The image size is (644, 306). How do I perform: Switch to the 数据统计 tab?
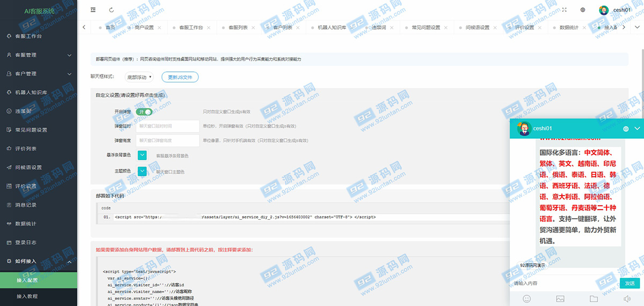pyautogui.click(x=569, y=27)
